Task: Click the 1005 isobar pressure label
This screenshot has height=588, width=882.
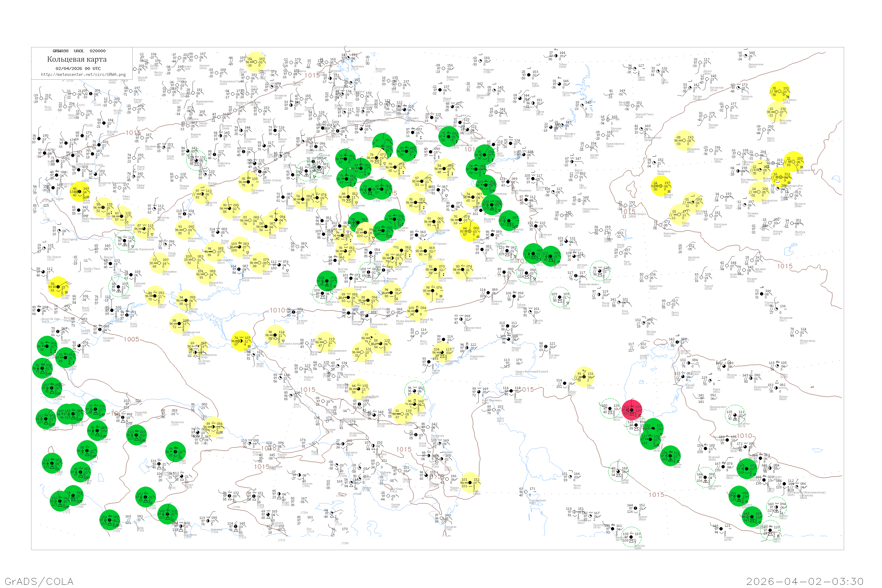Action: [131, 339]
